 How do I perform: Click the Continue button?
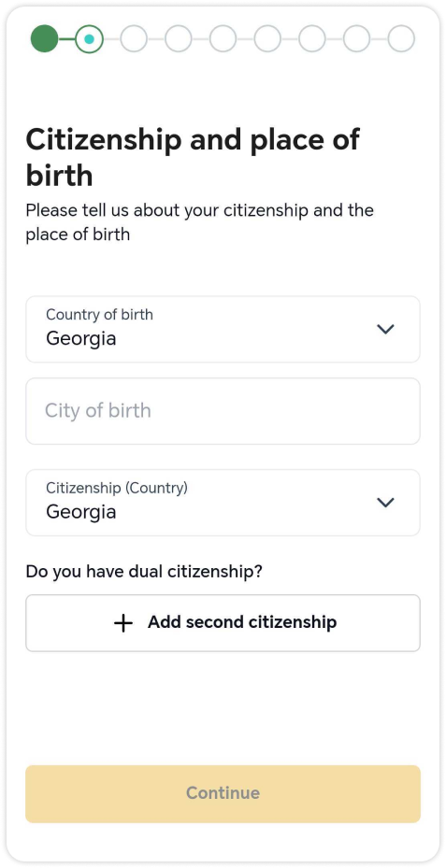(x=223, y=794)
